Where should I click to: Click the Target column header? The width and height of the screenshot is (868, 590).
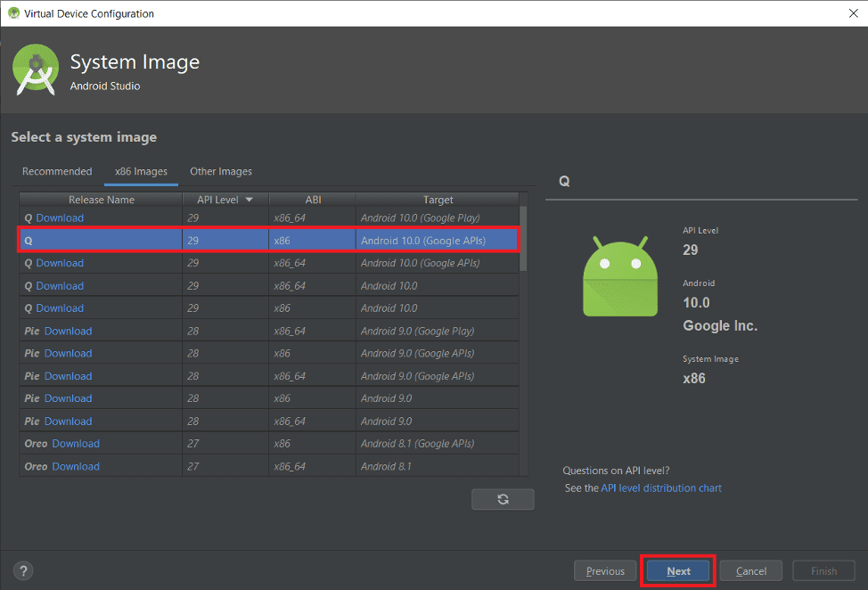pos(438,200)
